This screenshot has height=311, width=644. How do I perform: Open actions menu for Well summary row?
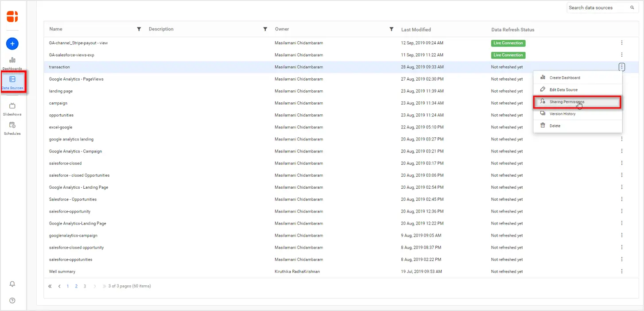(x=622, y=272)
